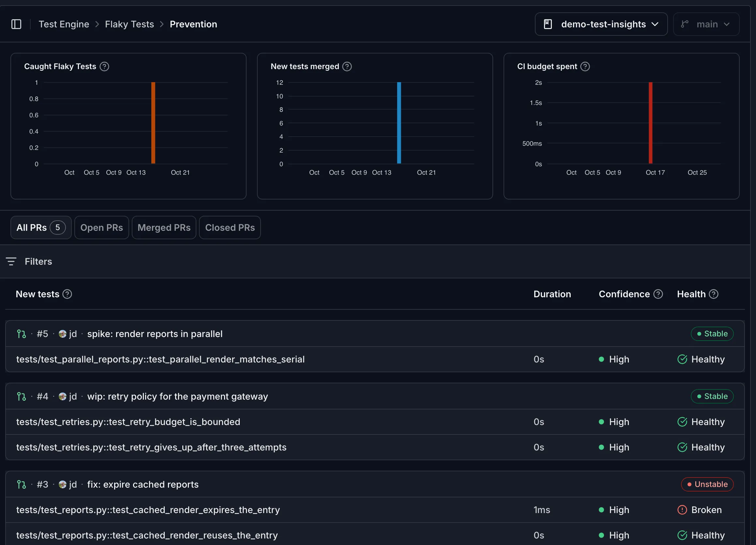The width and height of the screenshot is (756, 545).
Task: Switch to the Closed PRs tab
Action: pos(230,228)
